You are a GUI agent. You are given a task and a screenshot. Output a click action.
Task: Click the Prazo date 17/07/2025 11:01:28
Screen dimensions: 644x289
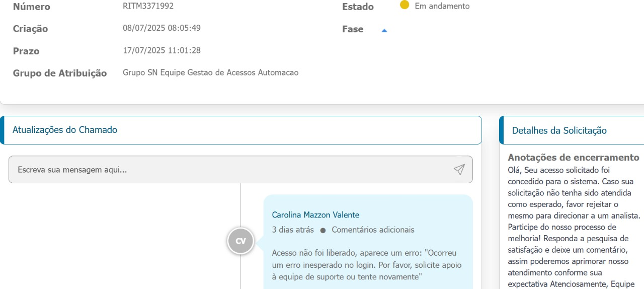point(162,50)
